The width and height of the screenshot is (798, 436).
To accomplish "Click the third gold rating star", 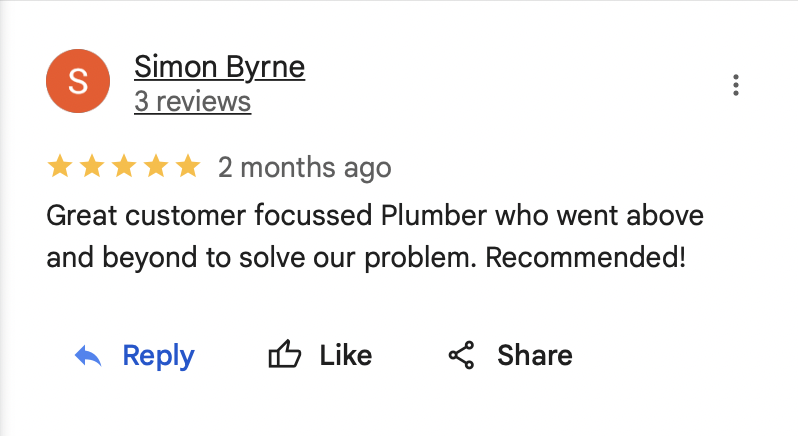I will tap(124, 167).
